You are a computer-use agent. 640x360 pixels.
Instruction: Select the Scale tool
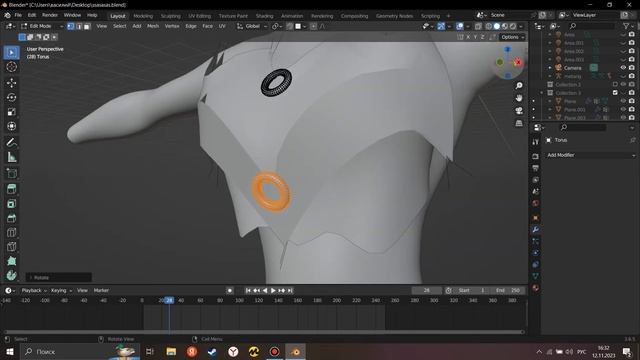[x=11, y=112]
